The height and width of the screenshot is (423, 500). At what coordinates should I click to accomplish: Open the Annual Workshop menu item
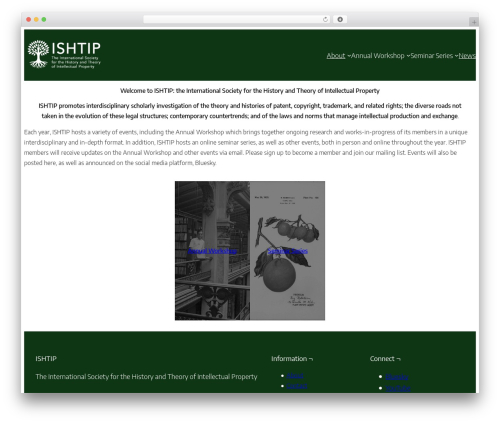click(378, 56)
